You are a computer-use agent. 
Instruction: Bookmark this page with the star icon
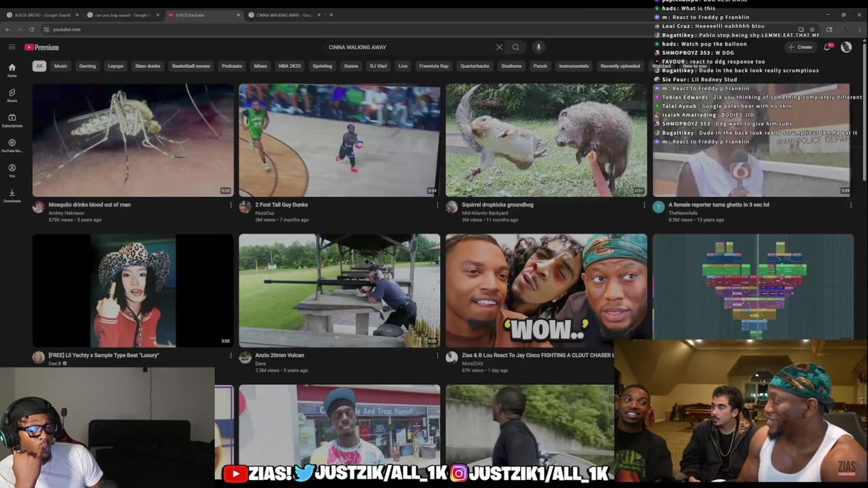[812, 29]
